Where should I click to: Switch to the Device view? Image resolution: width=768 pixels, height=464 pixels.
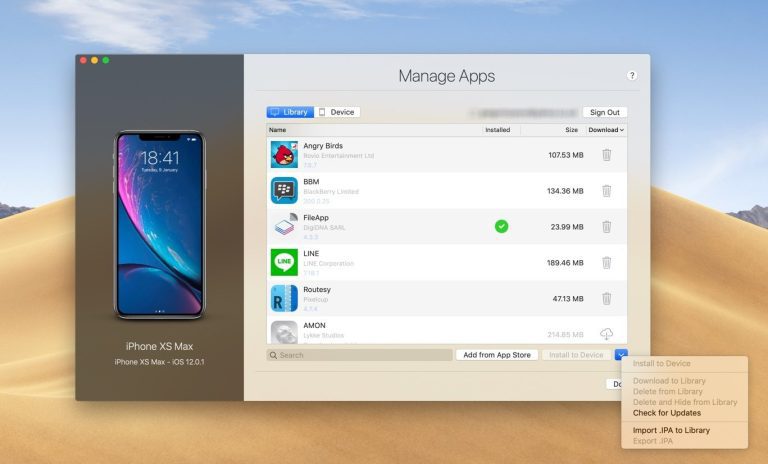[337, 112]
